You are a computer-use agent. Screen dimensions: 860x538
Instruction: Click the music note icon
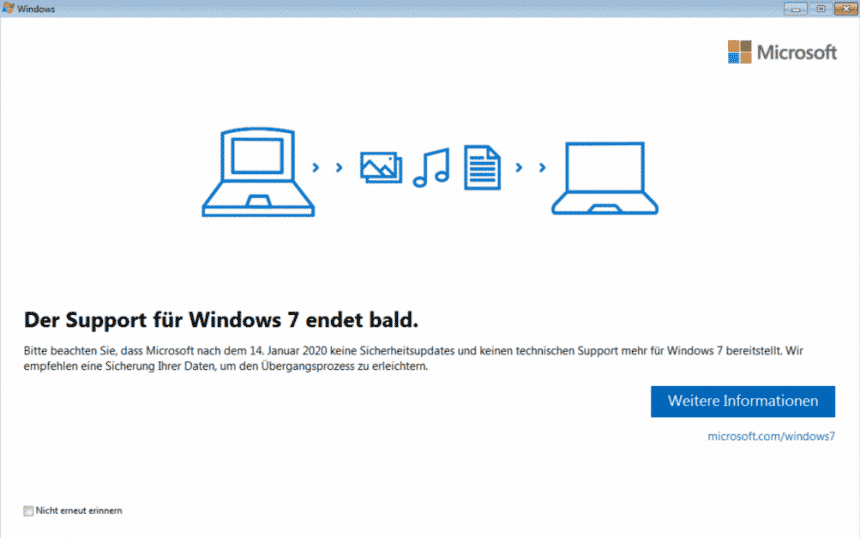click(432, 167)
